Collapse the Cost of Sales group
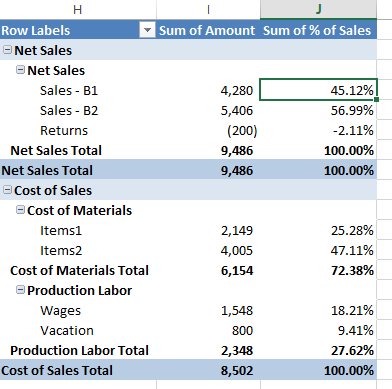 point(7,190)
